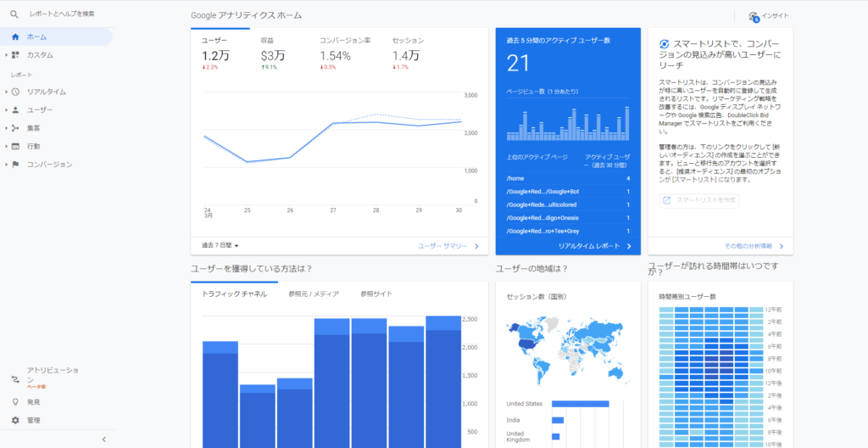Click the 発見 lightbulb icon
Screen dimensions: 868x448
coord(15,402)
